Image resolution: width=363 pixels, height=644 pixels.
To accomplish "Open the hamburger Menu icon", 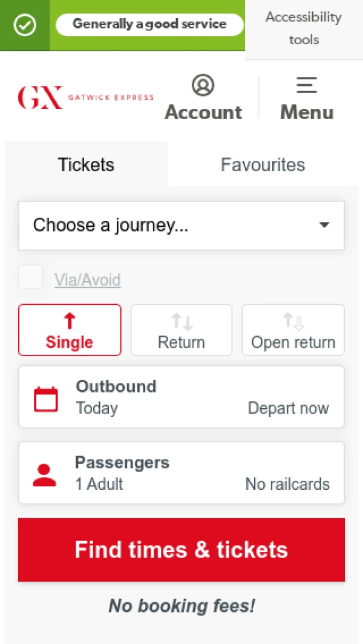I will (307, 85).
